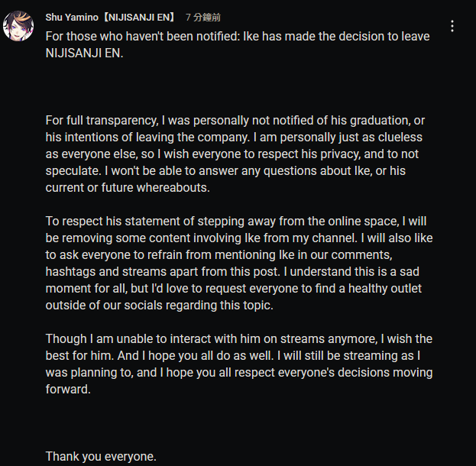
Task: Click the line starting "best for him. And I hope"
Action: 233,356
